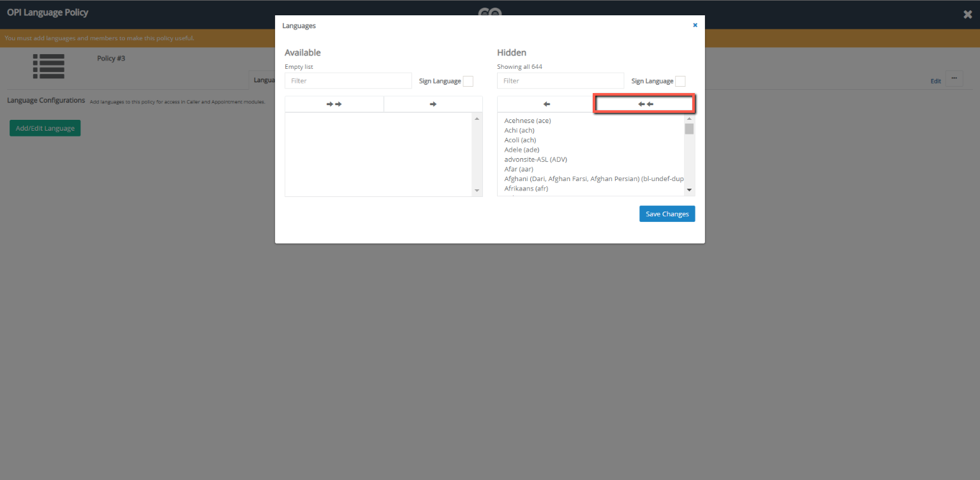
Task: Select advonsite-ASL (ADV) from the list
Action: (535, 159)
